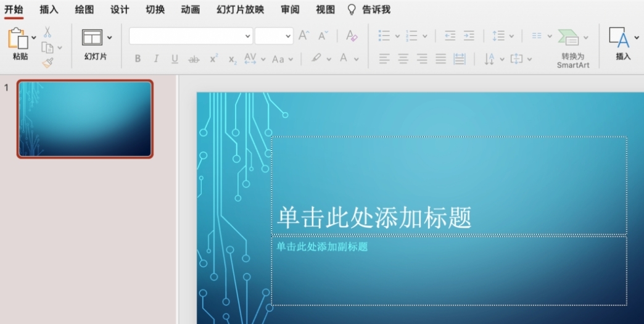Open the 幻灯片放映 (Slide Show) tab
Viewport: 644px width, 324px height.
(241, 9)
